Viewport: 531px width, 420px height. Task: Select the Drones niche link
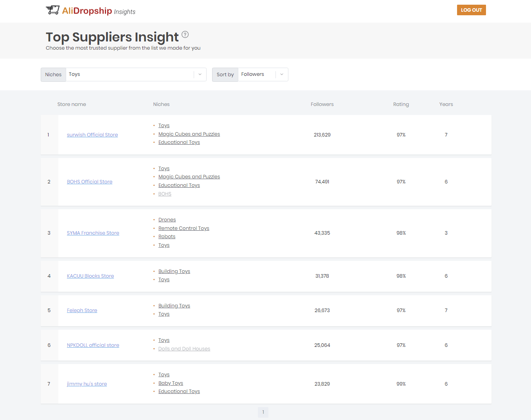point(167,219)
